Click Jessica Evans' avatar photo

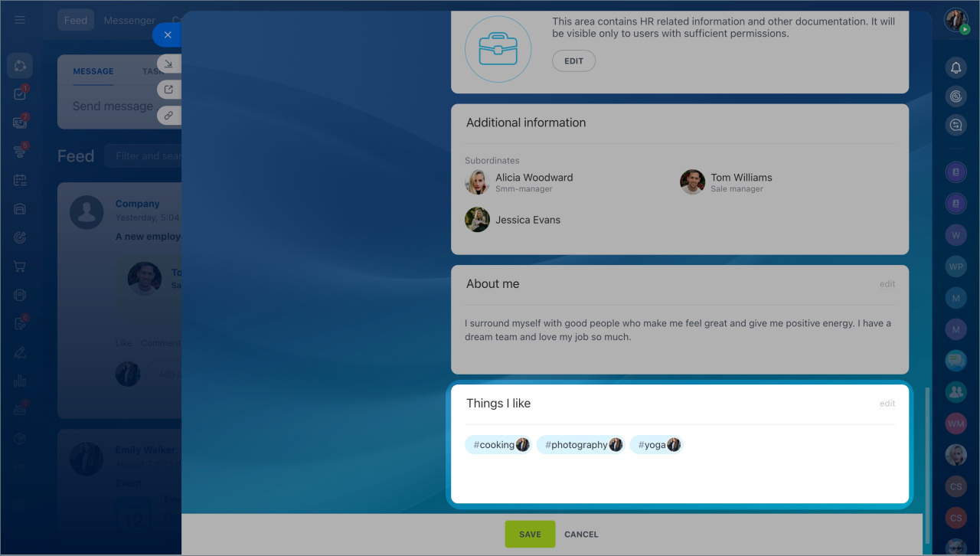477,220
